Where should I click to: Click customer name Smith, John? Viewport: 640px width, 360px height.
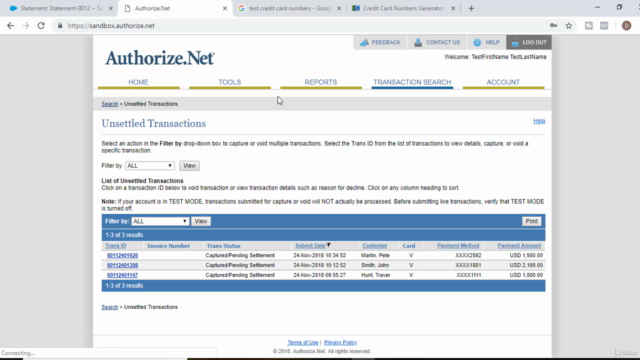375,265
